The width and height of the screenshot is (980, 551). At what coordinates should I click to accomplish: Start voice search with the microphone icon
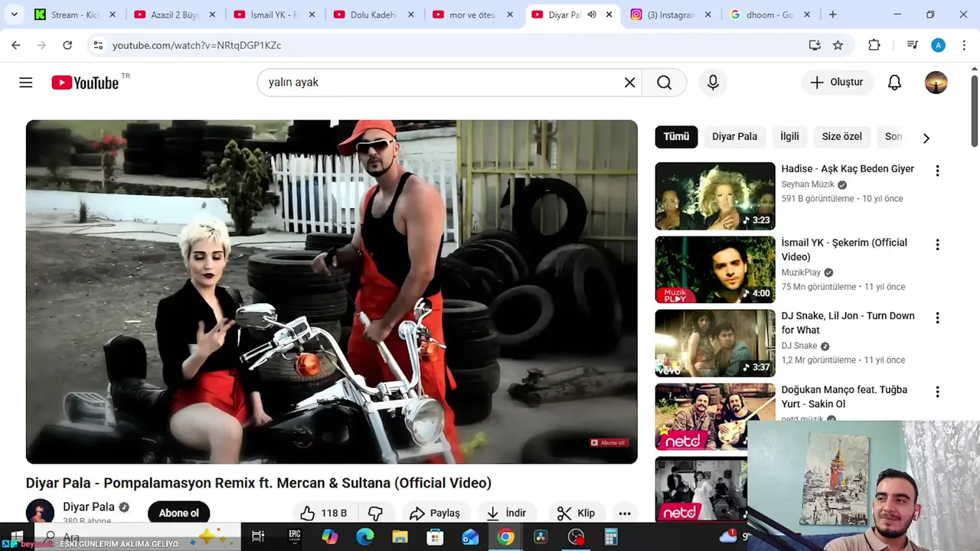tap(713, 83)
